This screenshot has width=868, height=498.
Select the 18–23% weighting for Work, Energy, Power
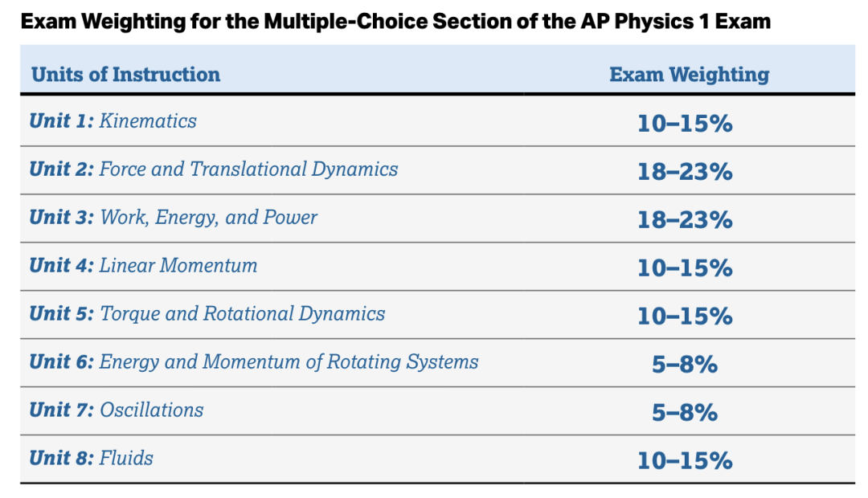(685, 219)
